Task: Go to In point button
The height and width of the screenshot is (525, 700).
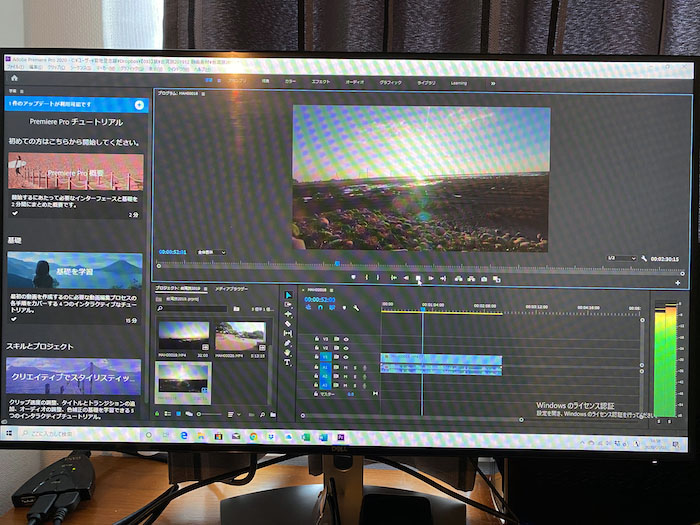Action: (394, 278)
